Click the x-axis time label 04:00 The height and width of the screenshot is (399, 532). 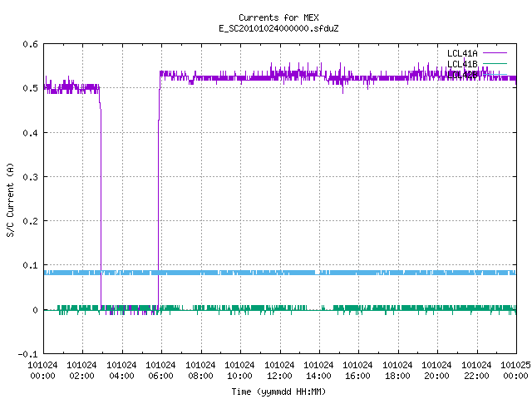[121, 376]
